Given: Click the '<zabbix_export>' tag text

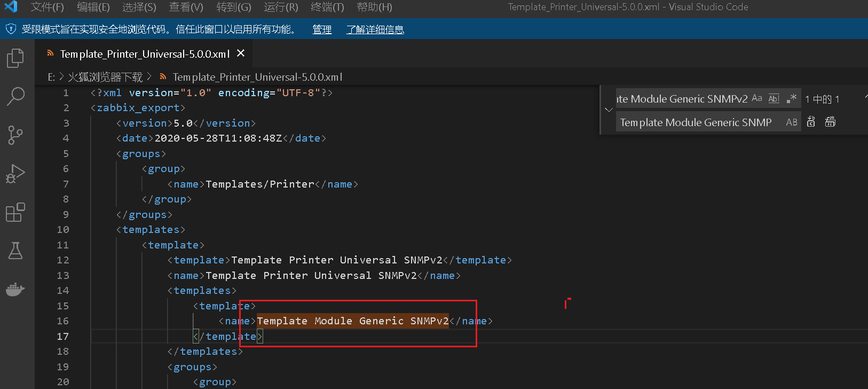Looking at the screenshot, I should pos(138,107).
